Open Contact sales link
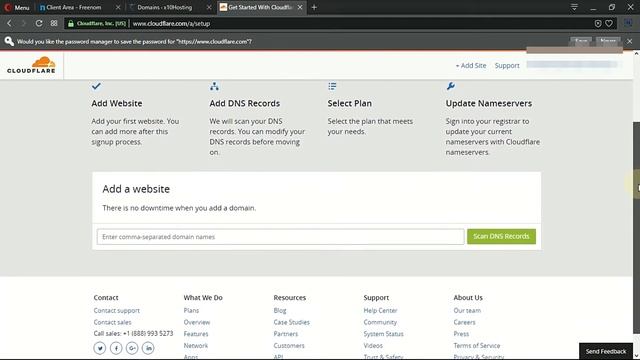This screenshot has width=640, height=360. (112, 322)
